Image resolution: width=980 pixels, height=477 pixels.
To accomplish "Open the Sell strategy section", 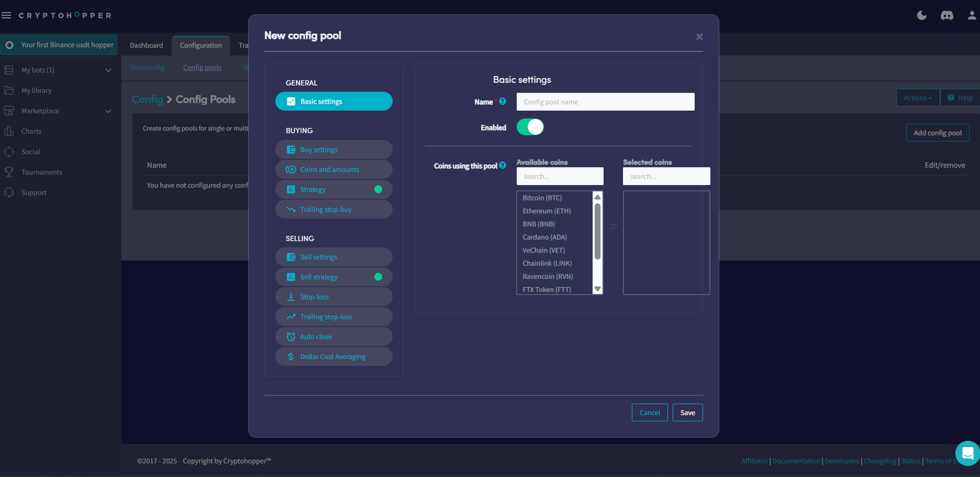I will 334,277.
